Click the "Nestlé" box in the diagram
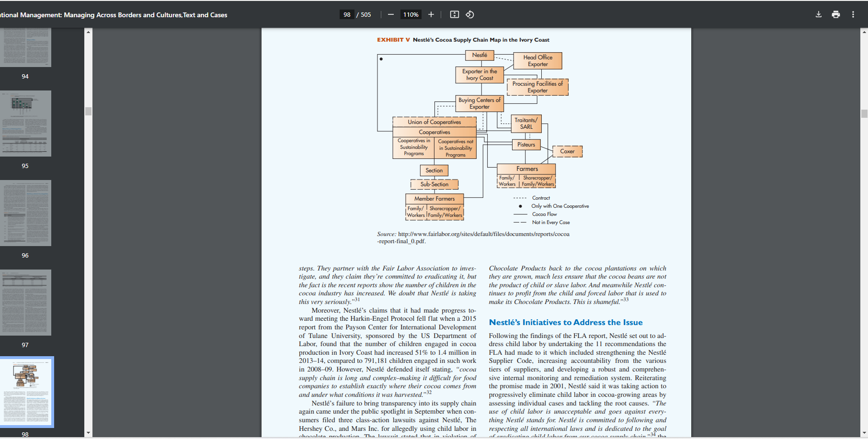This screenshot has height=439, width=868. coord(480,56)
